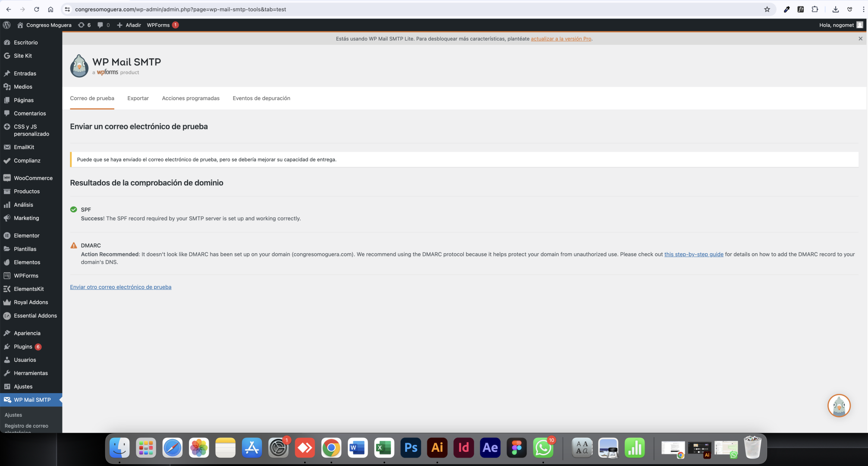This screenshot has height=466, width=868.
Task: Click 'actualizar a la versión Pro' link
Action: point(561,39)
